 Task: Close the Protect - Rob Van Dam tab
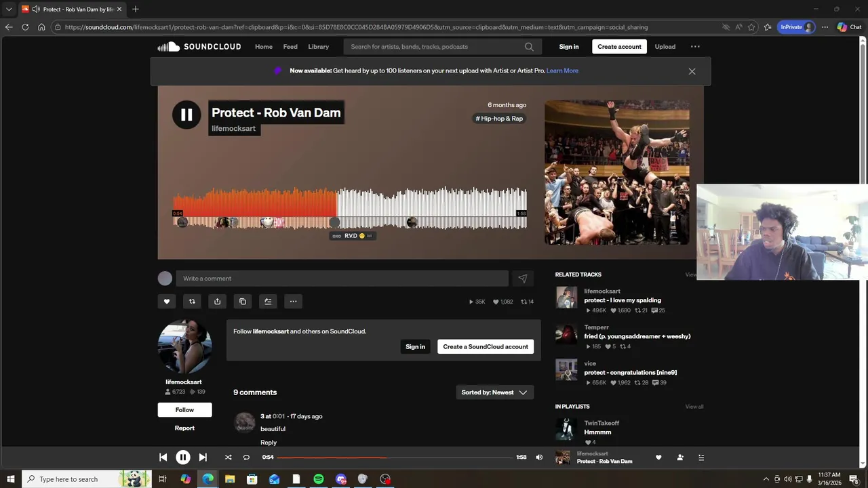[x=119, y=9]
